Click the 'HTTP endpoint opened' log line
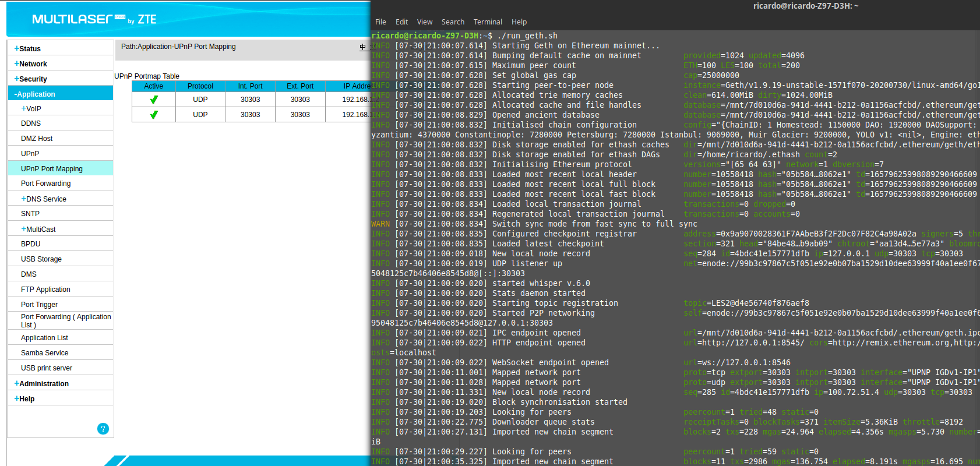This screenshot has height=466, width=980. pyautogui.click(x=538, y=343)
